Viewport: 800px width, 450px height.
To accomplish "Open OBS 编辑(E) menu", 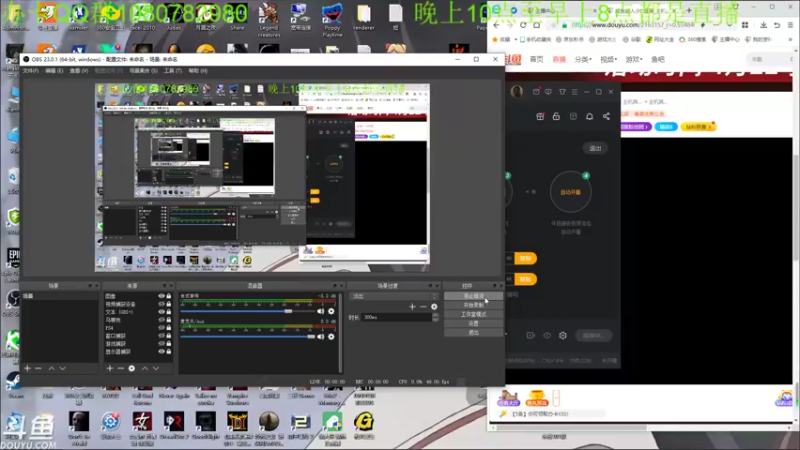I will click(54, 71).
